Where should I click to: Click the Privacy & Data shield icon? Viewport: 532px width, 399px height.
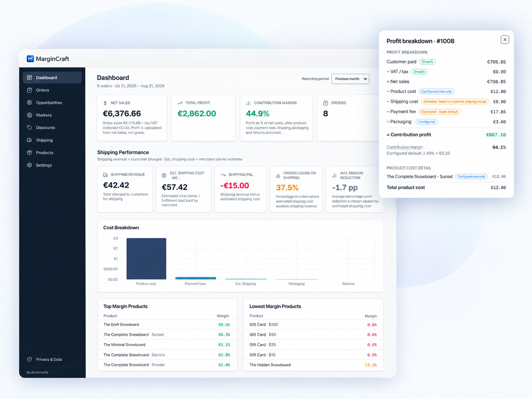pyautogui.click(x=29, y=359)
